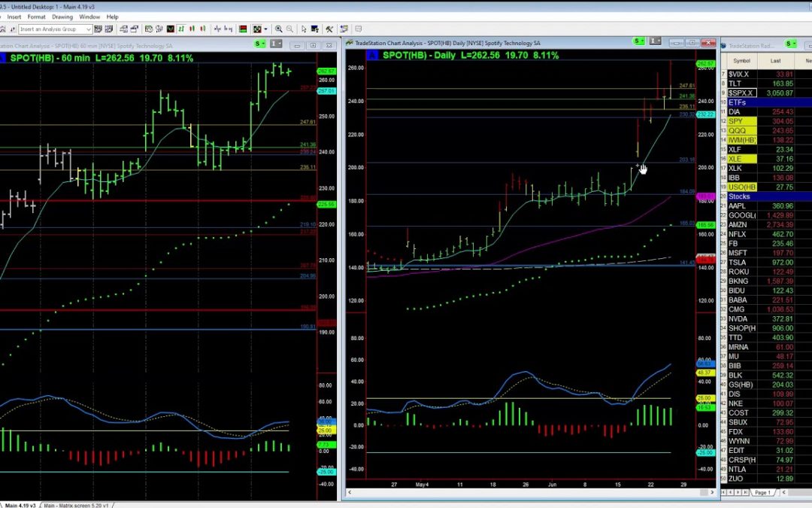Select the $SPX.X symbol cell
This screenshot has width=812, height=508.
point(742,93)
